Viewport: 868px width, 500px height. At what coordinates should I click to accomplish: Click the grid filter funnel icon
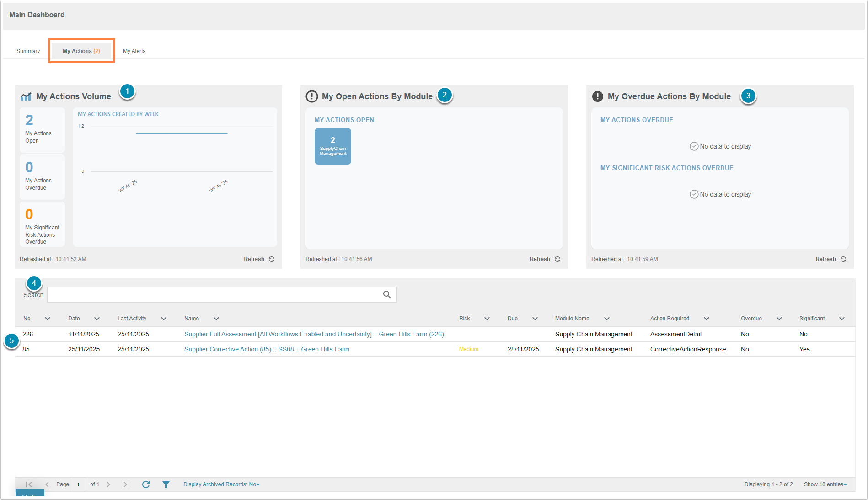click(166, 484)
